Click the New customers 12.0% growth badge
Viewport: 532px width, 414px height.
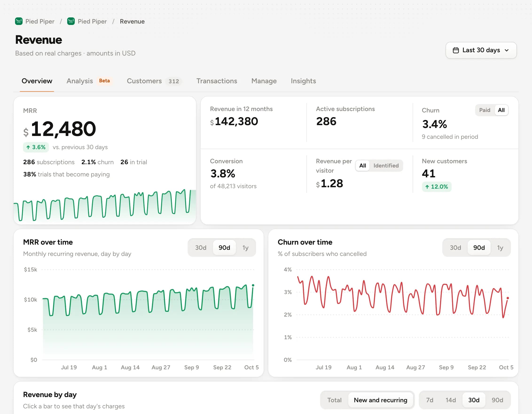[x=437, y=187]
